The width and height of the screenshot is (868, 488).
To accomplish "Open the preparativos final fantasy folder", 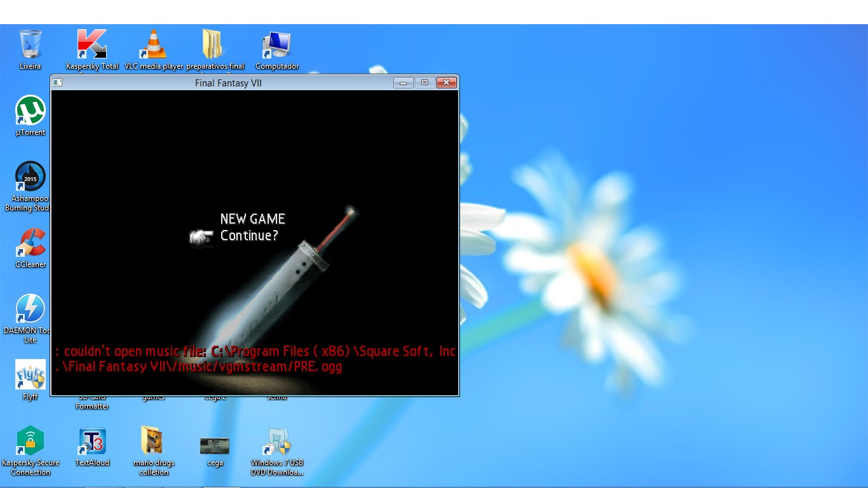I will click(215, 51).
